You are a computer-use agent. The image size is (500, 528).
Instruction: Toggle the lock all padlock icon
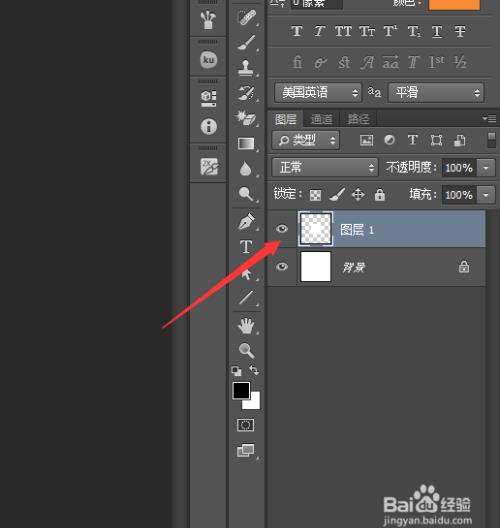[x=379, y=195]
